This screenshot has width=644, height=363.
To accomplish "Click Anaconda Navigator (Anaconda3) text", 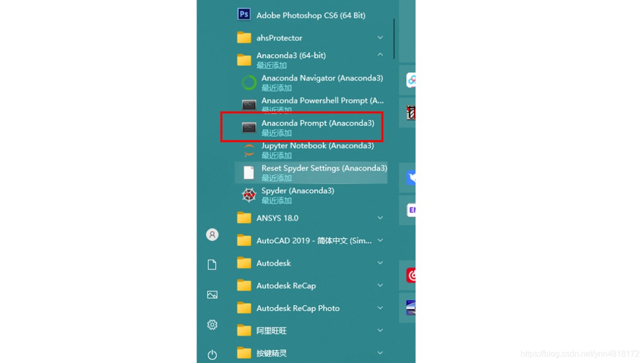I will 322,78.
